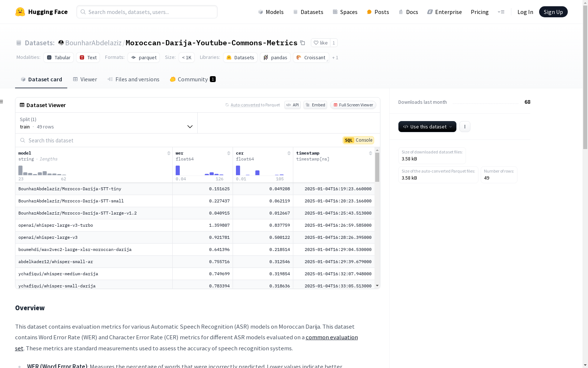Open the Spaces menu item

click(x=345, y=12)
